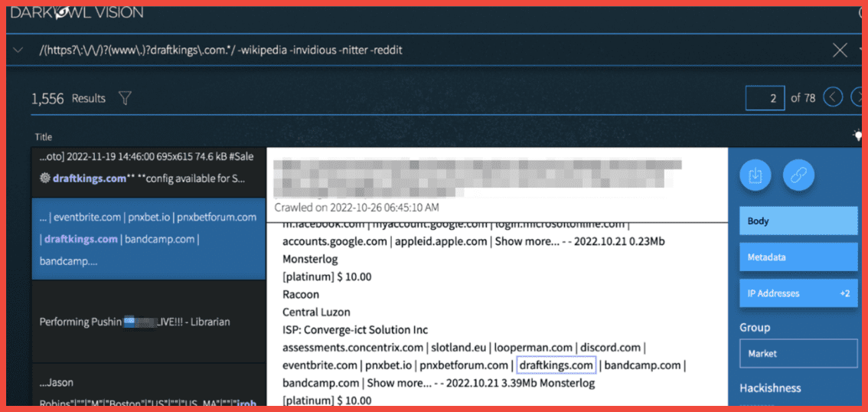Open the Metadata tab
Viewport: 868px width, 412px height.
point(798,257)
